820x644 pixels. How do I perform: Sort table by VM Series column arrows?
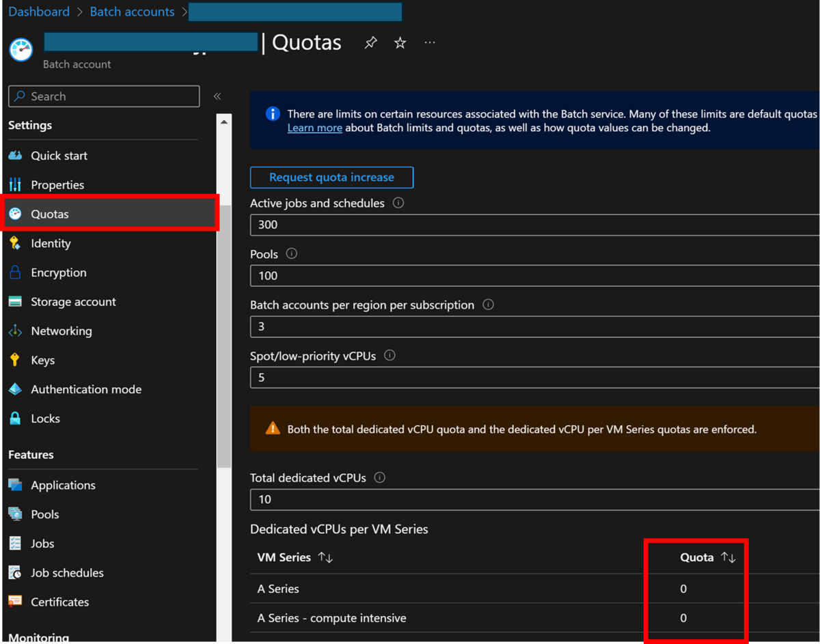[x=325, y=558]
